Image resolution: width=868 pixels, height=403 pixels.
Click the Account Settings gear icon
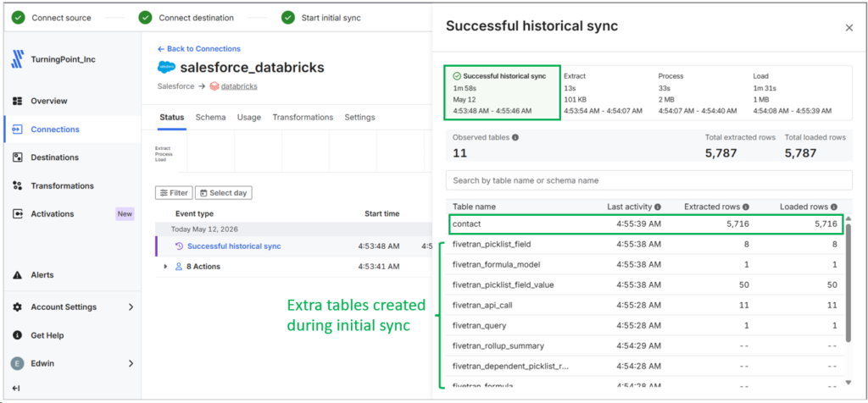pyautogui.click(x=17, y=306)
